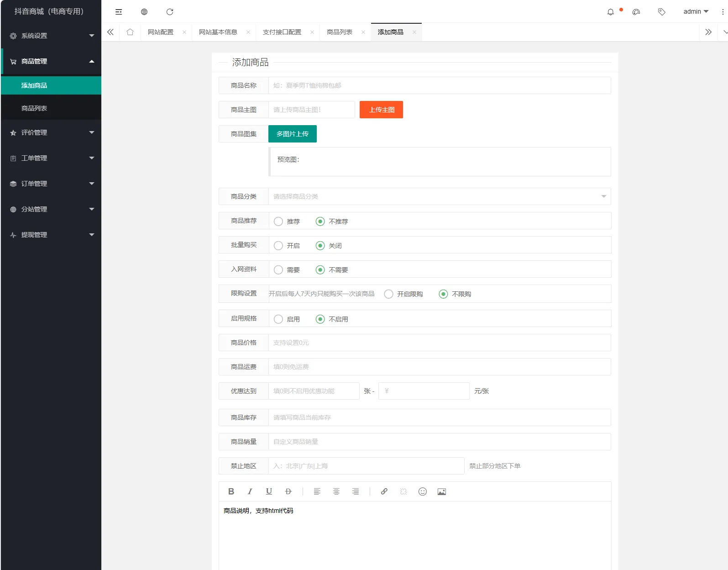Open the admin user dropdown
The height and width of the screenshot is (570, 728).
[695, 12]
